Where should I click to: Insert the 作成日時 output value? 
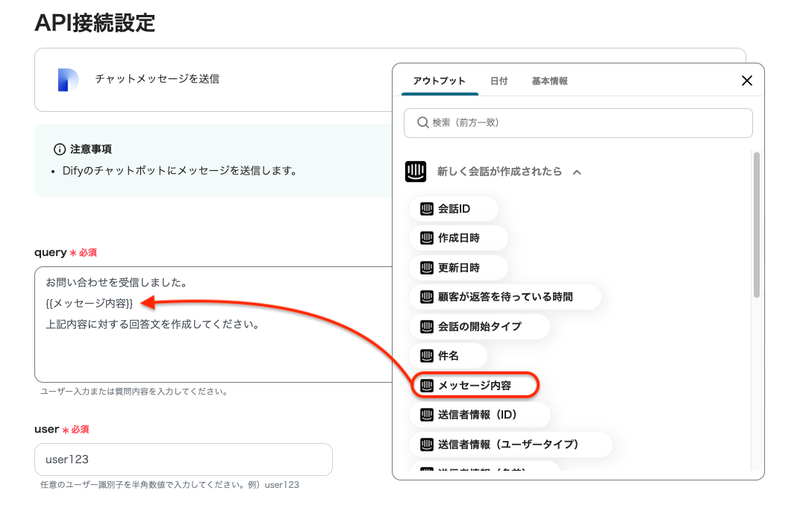coord(457,238)
